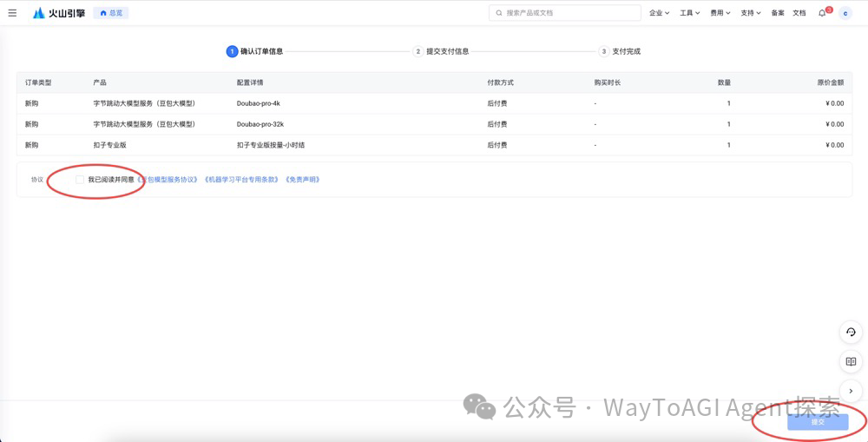Click the 产品 column header
This screenshot has width=868, height=442.
coord(100,82)
